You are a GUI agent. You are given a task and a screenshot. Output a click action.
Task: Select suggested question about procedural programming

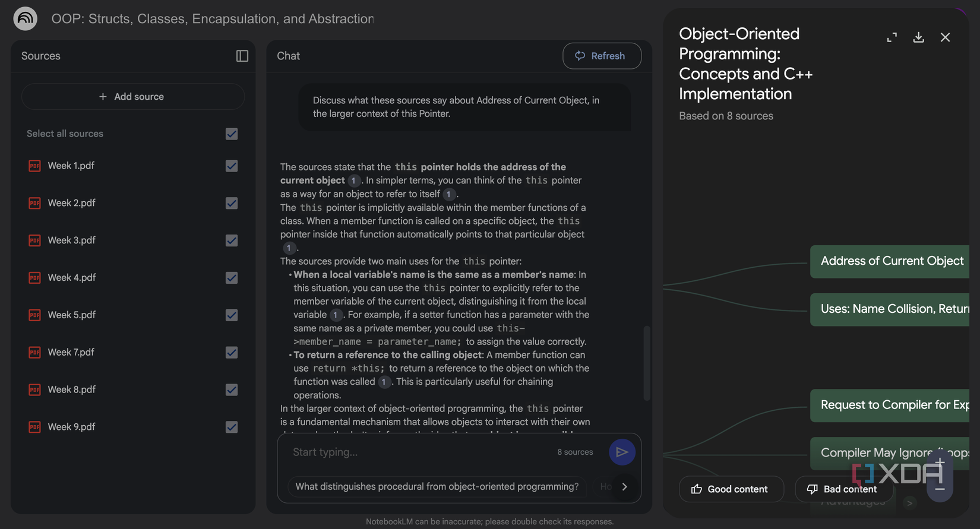[x=437, y=487]
